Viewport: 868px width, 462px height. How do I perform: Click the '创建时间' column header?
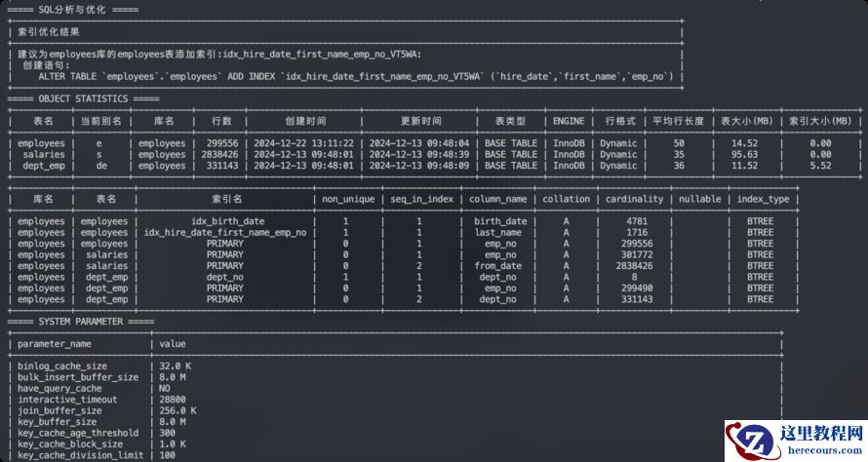pos(305,121)
